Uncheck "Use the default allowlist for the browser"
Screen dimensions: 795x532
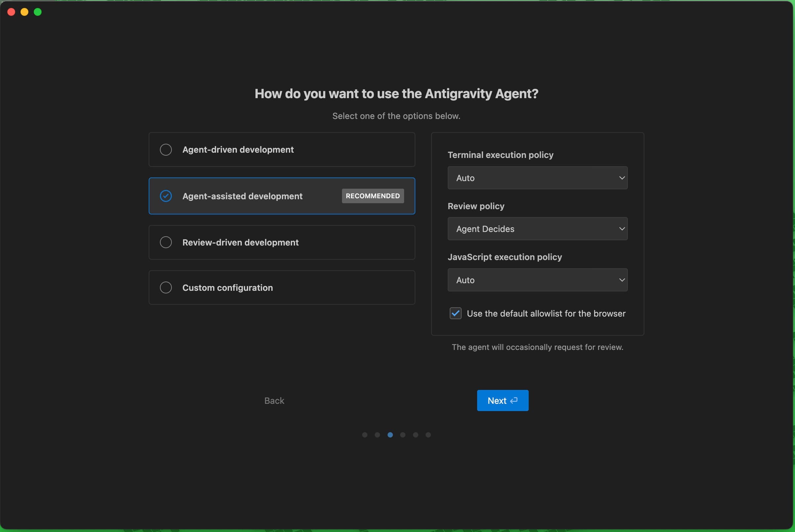455,313
